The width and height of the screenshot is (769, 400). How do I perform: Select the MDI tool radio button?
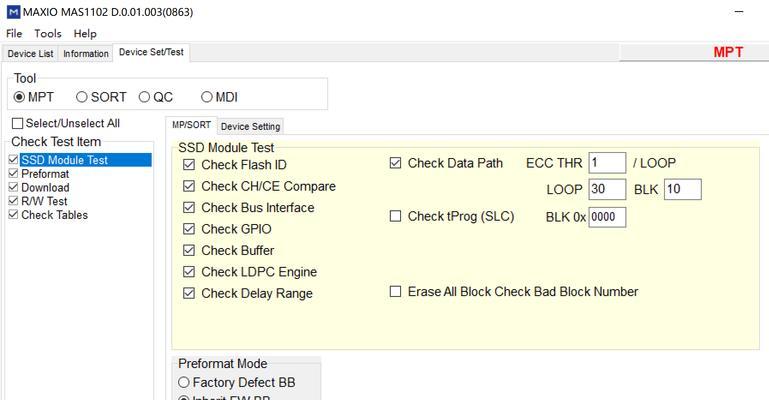tap(206, 97)
